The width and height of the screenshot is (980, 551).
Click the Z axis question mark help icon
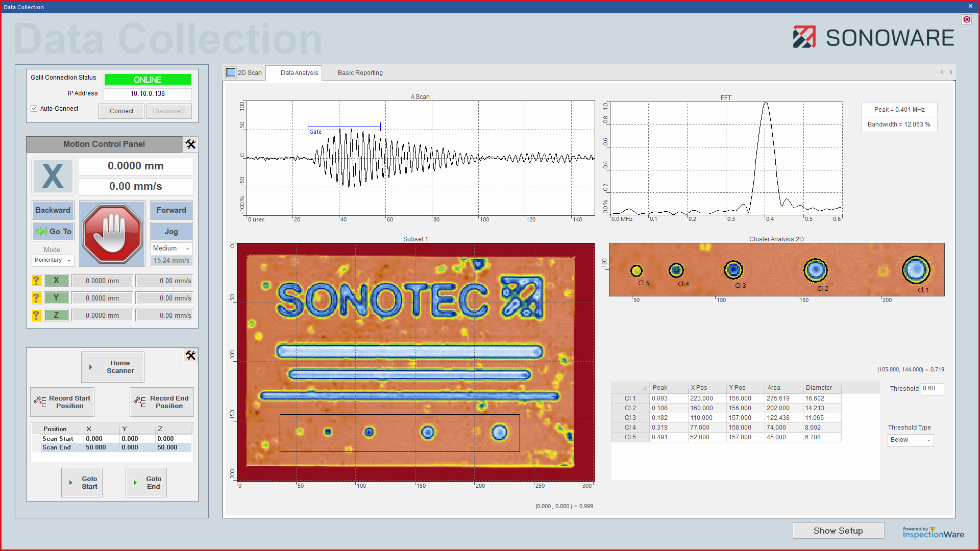click(x=36, y=315)
